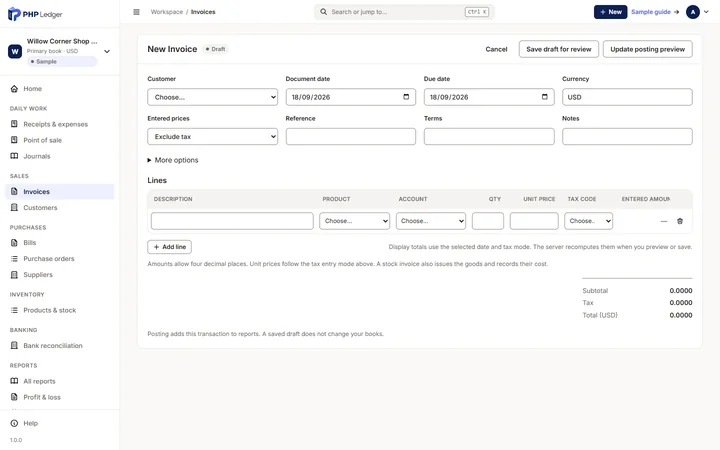The height and width of the screenshot is (450, 720).
Task: Click the PHP Ledger logo
Action: point(35,14)
